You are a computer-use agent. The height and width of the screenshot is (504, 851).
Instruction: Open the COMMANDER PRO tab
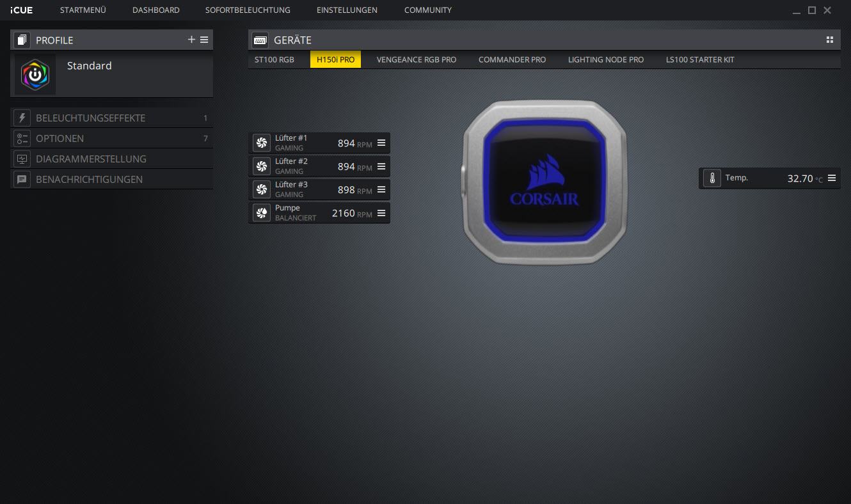[513, 59]
